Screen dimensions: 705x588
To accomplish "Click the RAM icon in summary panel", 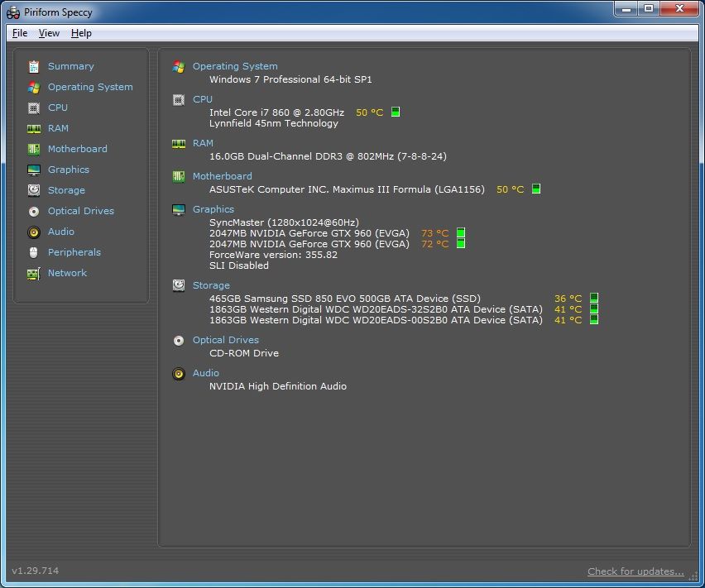I will [179, 144].
